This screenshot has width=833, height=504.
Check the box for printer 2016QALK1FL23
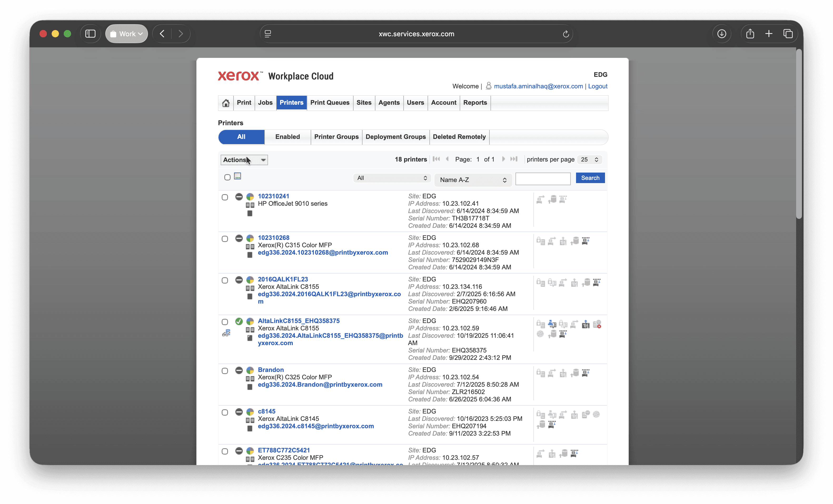[x=225, y=280]
